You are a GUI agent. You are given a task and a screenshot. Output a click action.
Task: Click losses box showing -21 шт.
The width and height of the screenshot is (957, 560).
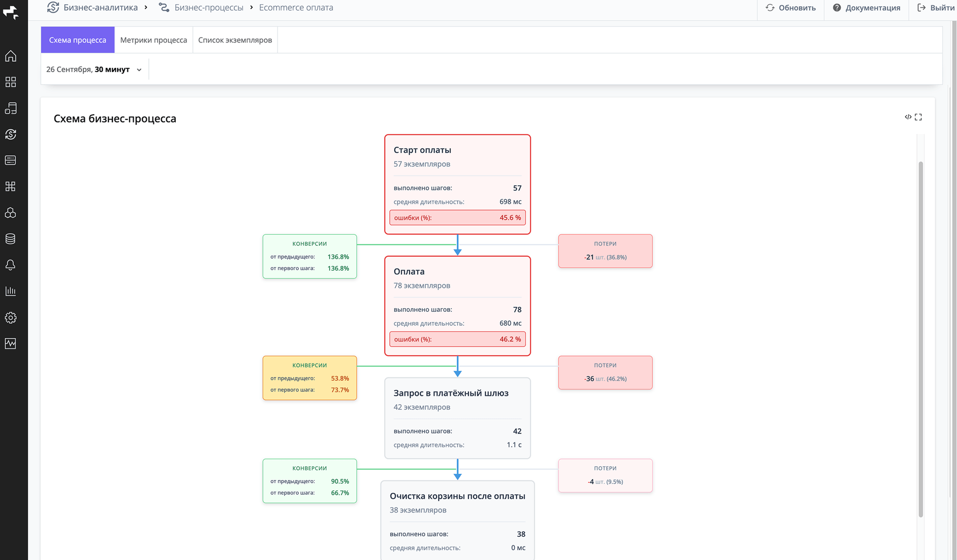[605, 251]
